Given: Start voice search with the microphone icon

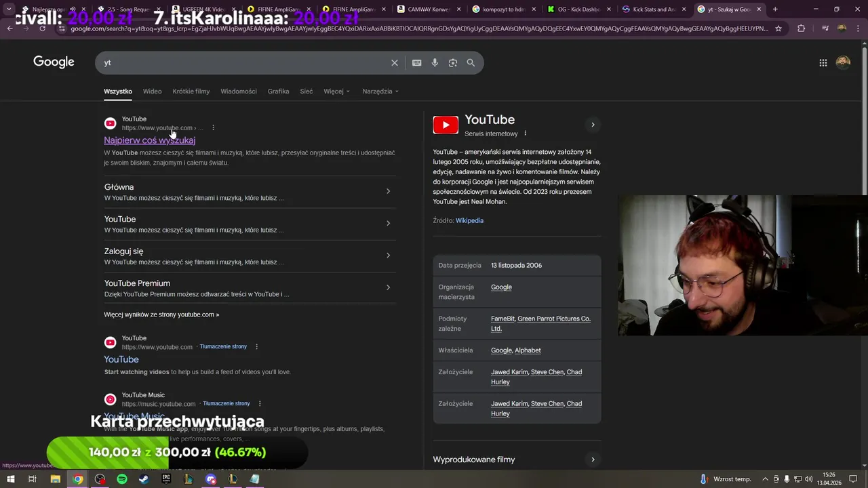Looking at the screenshot, I should 435,62.
